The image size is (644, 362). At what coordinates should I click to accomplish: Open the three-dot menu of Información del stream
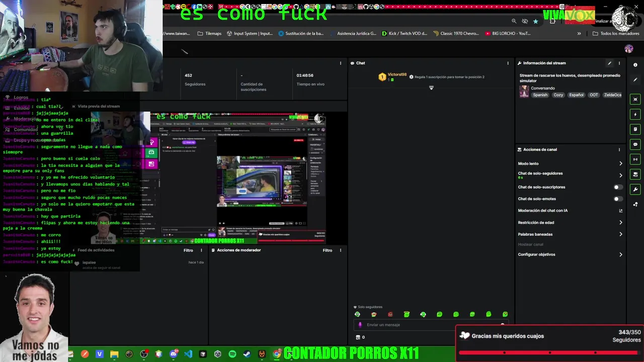pyautogui.click(x=619, y=63)
